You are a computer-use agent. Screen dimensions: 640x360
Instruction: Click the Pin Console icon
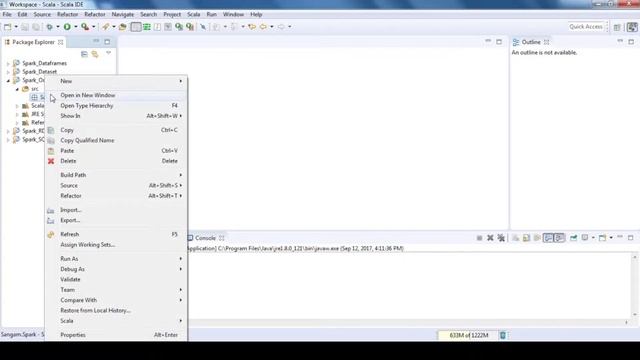(573, 238)
